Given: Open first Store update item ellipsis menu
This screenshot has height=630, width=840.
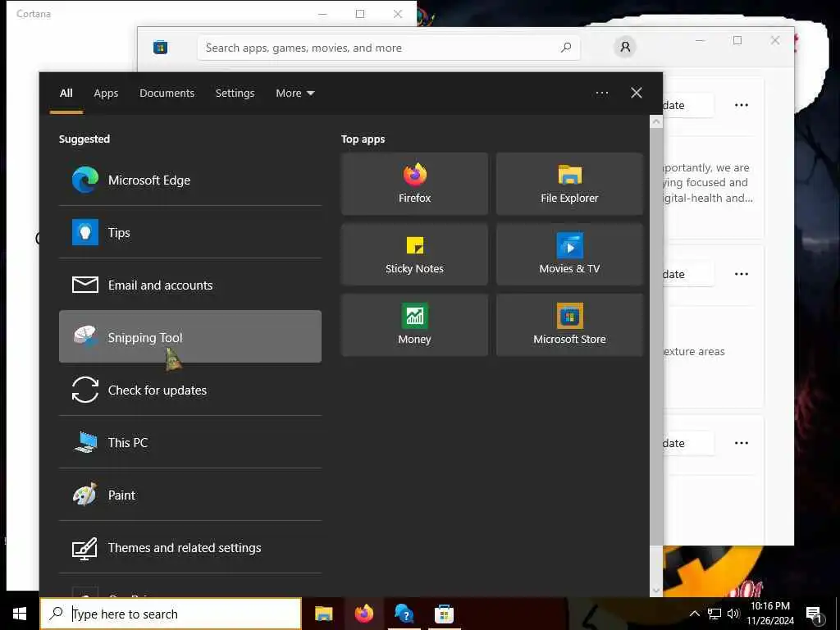Looking at the screenshot, I should pyautogui.click(x=742, y=105).
